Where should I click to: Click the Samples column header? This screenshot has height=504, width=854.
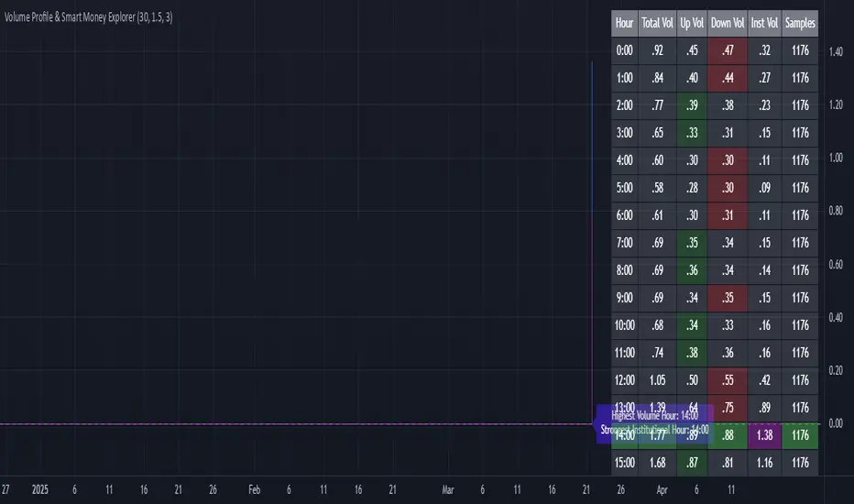click(800, 23)
